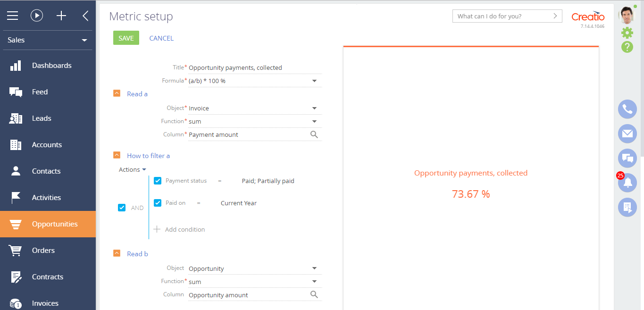Click the CANCEL link

(161, 38)
